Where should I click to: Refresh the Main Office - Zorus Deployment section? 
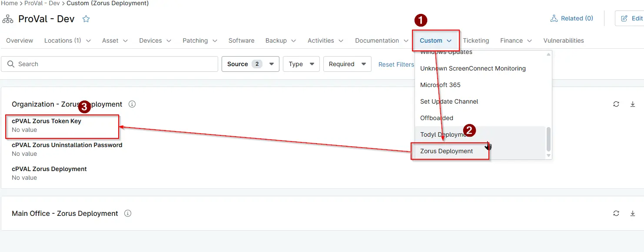tap(616, 213)
